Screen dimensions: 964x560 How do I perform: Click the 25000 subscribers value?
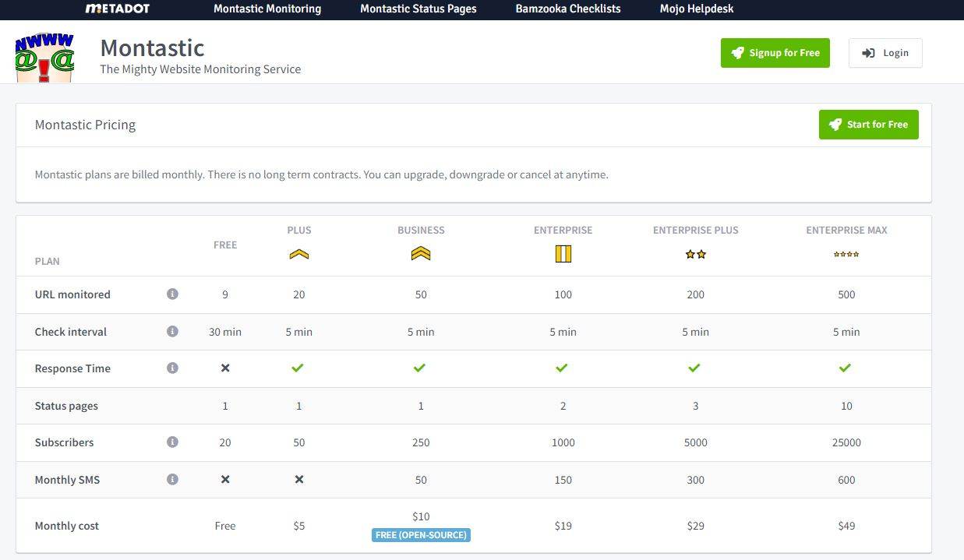[x=846, y=442]
